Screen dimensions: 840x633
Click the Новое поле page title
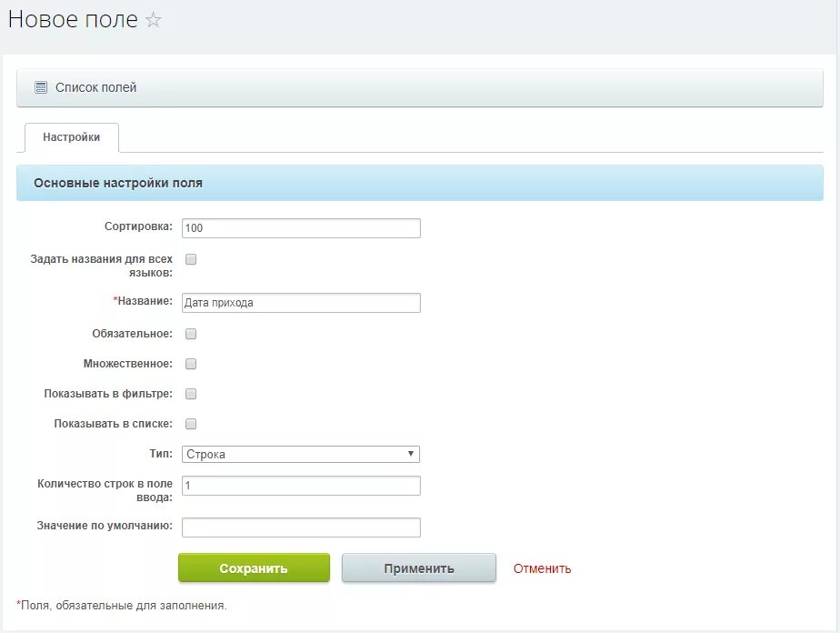click(x=73, y=19)
